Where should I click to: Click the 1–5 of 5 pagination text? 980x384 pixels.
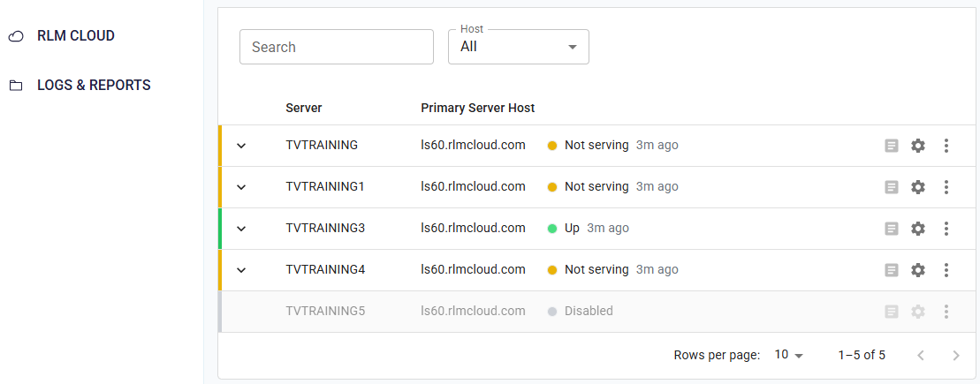pos(862,355)
